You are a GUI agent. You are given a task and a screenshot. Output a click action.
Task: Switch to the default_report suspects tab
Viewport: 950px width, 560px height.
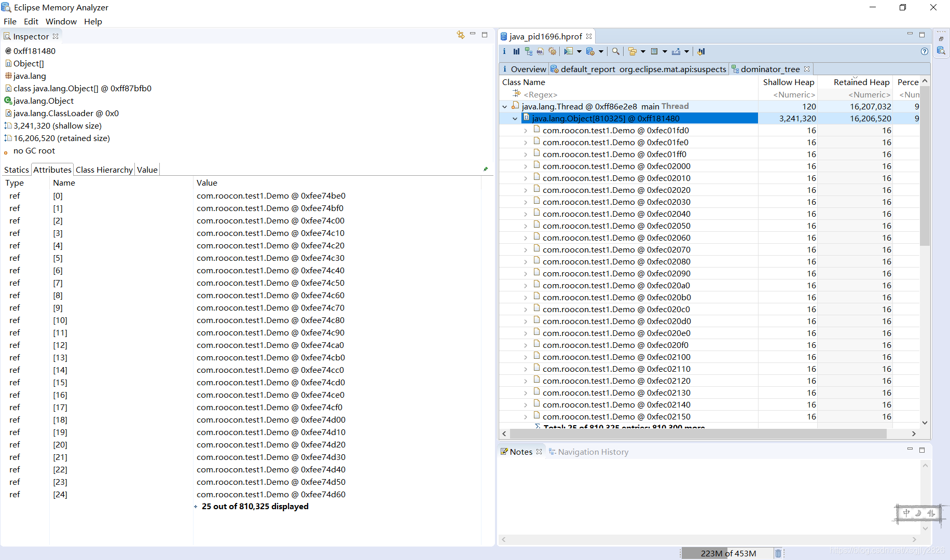click(x=639, y=69)
